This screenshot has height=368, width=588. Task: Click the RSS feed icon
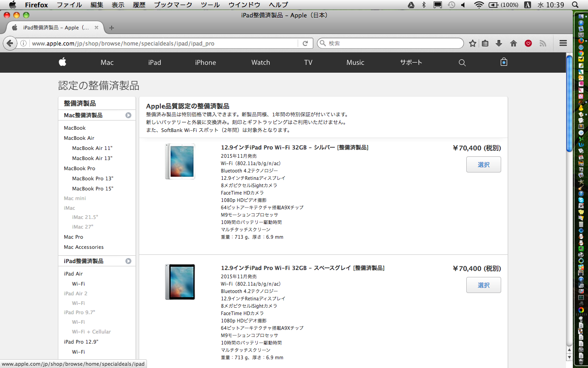(543, 43)
